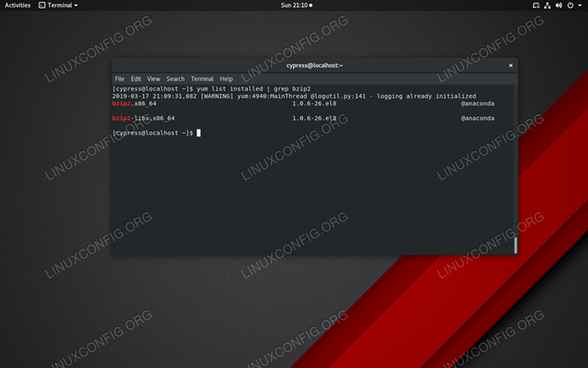
Task: Open the Terminal menu in menu bar
Action: [202, 79]
